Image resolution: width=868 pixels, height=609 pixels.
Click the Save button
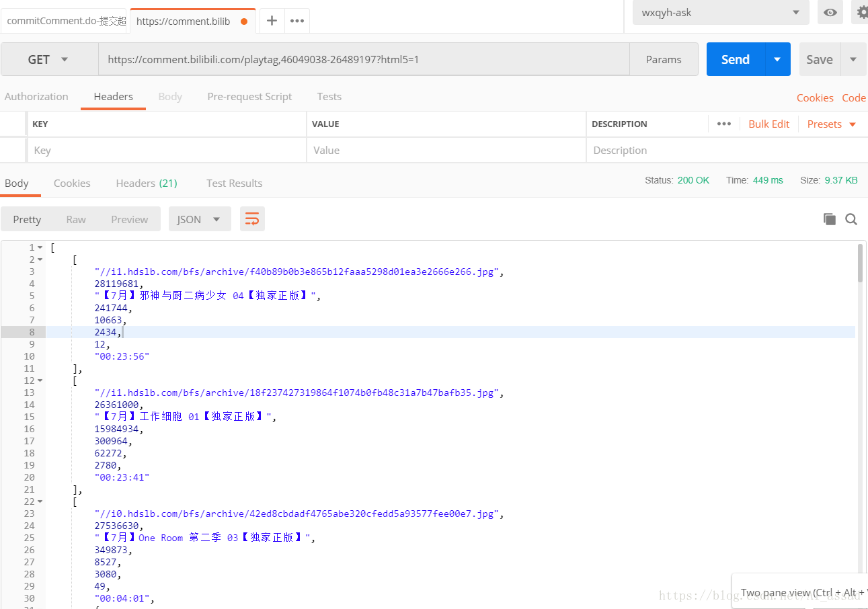tap(820, 59)
